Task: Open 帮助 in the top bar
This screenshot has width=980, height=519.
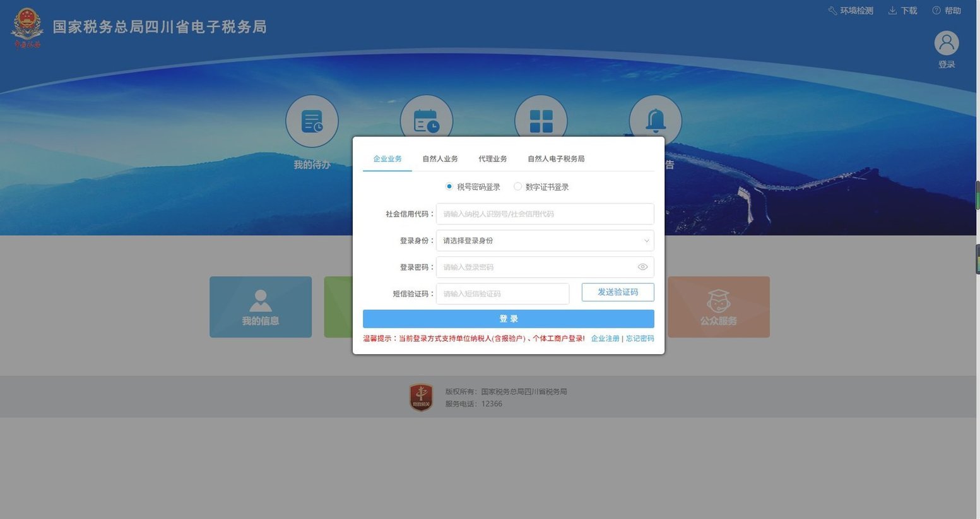Action: (947, 11)
